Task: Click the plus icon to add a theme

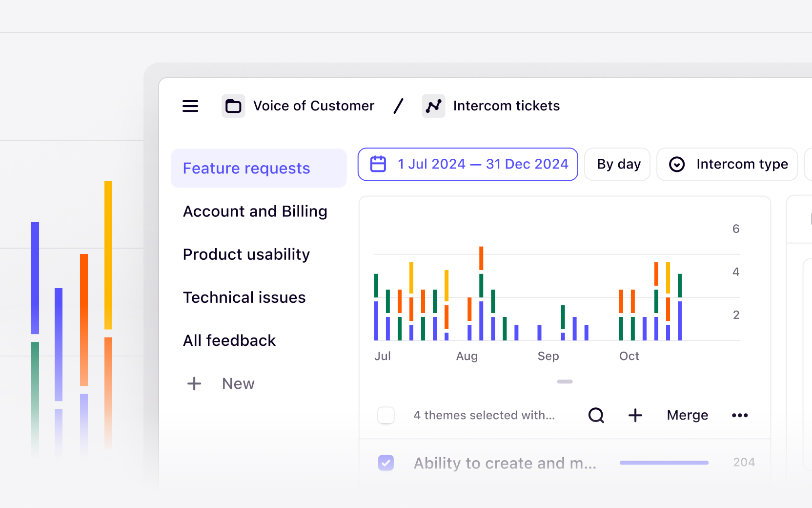Action: (x=635, y=415)
